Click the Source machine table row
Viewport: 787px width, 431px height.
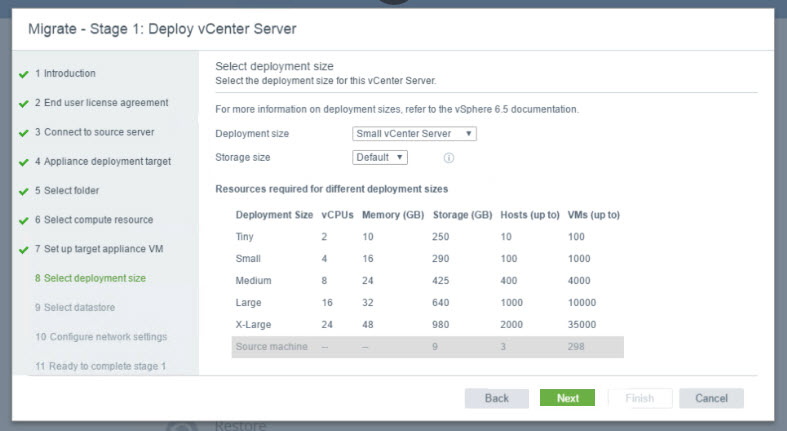click(427, 347)
